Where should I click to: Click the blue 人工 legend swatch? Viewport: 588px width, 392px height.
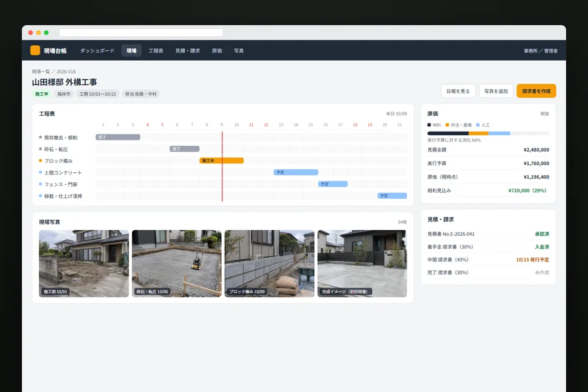coord(477,125)
